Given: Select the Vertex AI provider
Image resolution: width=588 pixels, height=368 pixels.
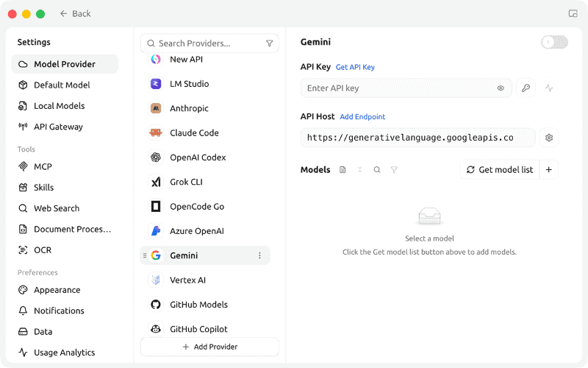Looking at the screenshot, I should coord(205,280).
